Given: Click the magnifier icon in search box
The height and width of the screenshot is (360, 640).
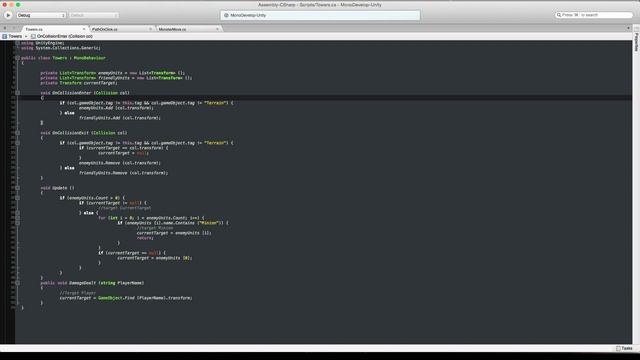Looking at the screenshot, I should (559, 15).
